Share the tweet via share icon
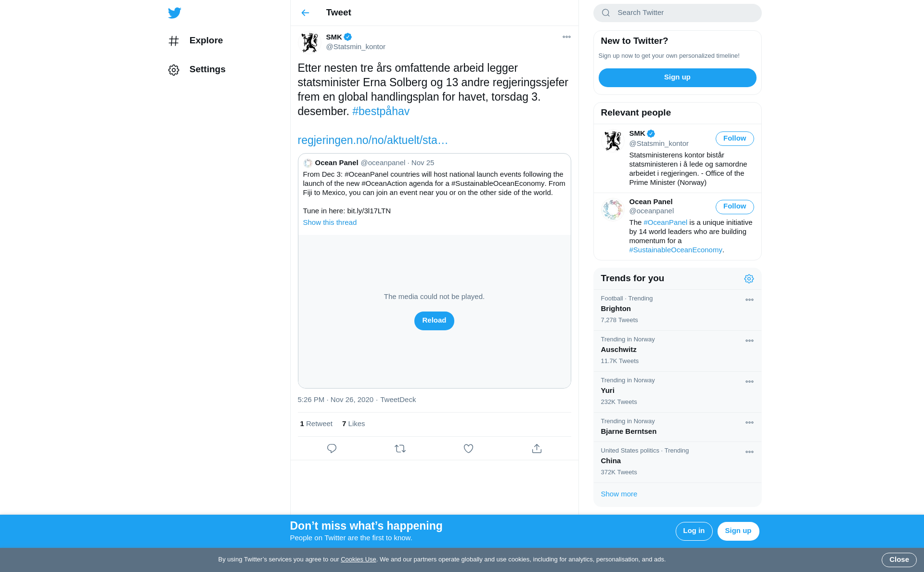Viewport: 924px width, 572px height. [x=537, y=449]
